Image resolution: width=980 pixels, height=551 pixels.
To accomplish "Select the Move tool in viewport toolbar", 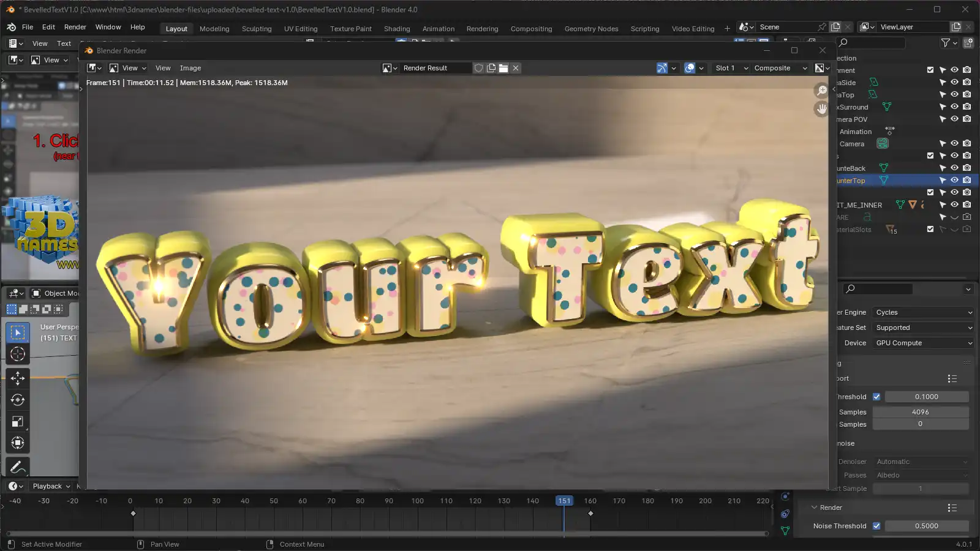I will point(18,378).
